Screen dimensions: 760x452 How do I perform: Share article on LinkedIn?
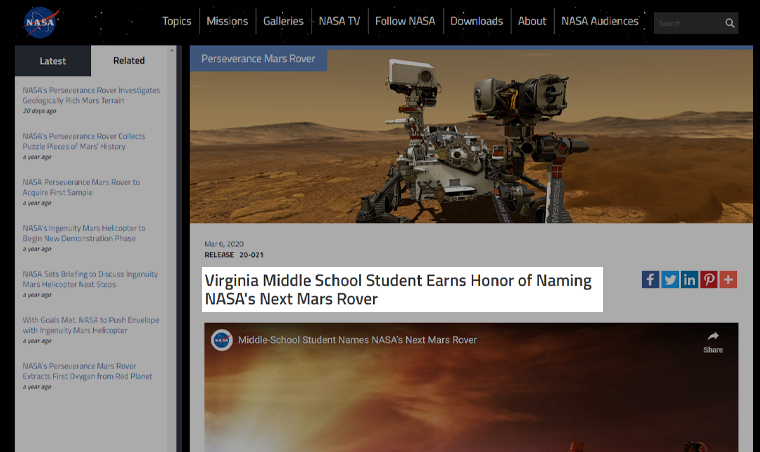689,280
